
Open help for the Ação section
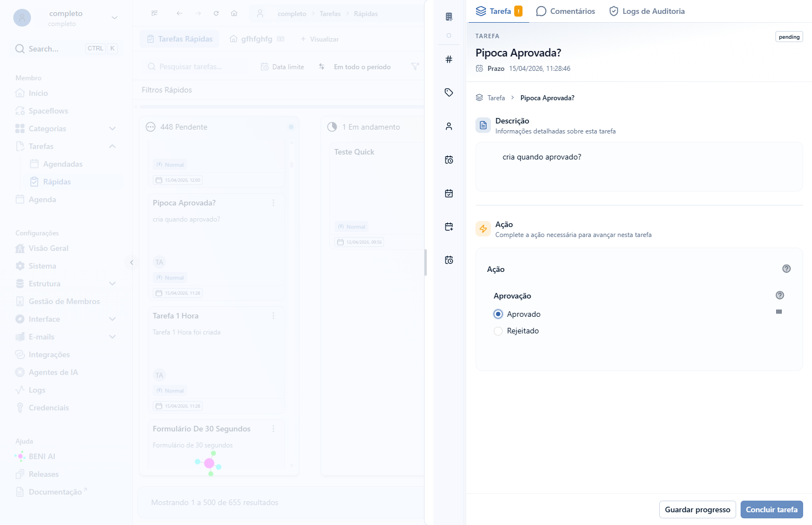787,269
